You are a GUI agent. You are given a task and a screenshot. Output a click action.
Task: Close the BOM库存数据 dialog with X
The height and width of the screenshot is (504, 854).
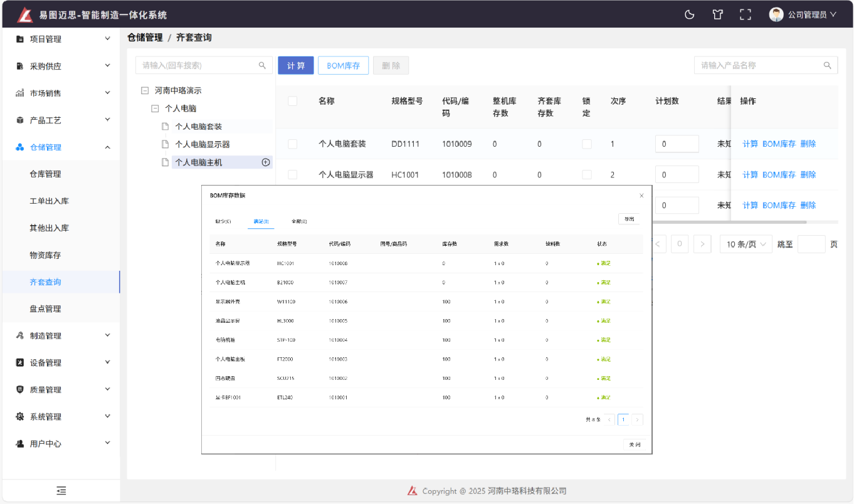tap(641, 196)
